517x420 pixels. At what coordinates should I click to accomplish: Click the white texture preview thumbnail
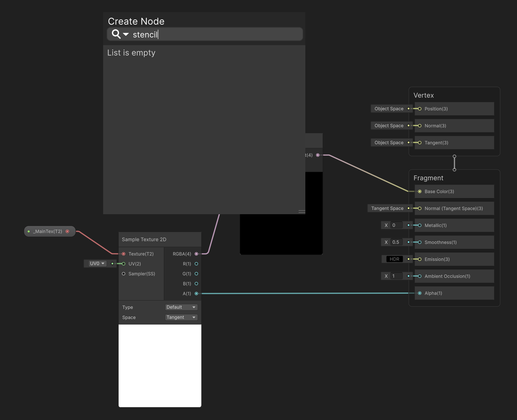coord(160,366)
